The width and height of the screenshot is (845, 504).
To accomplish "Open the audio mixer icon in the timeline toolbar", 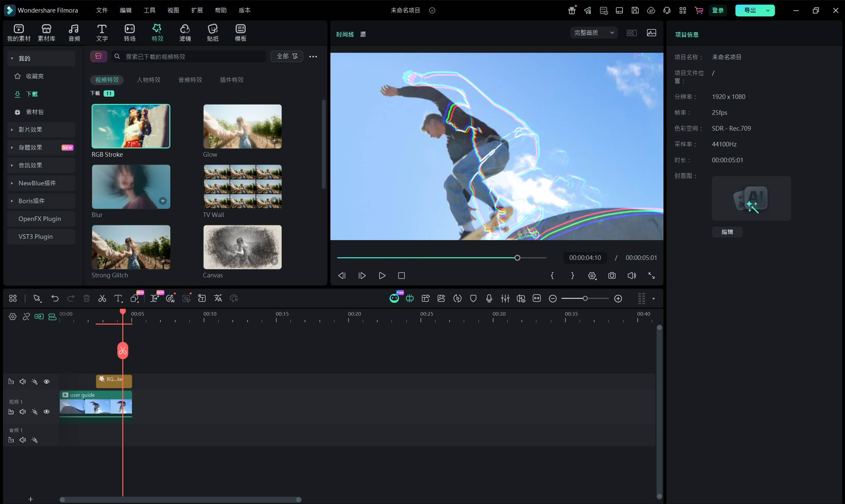I will coord(505,299).
